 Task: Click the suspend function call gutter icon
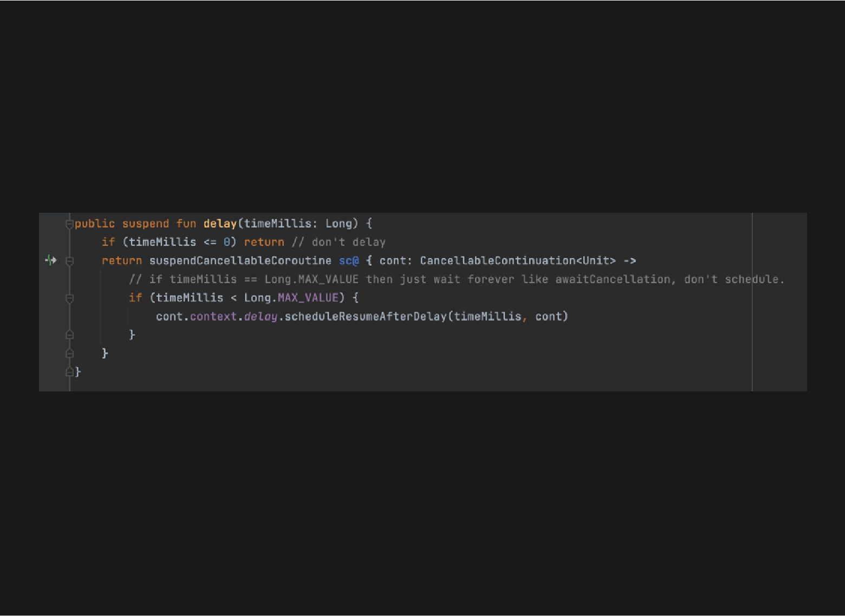click(50, 260)
